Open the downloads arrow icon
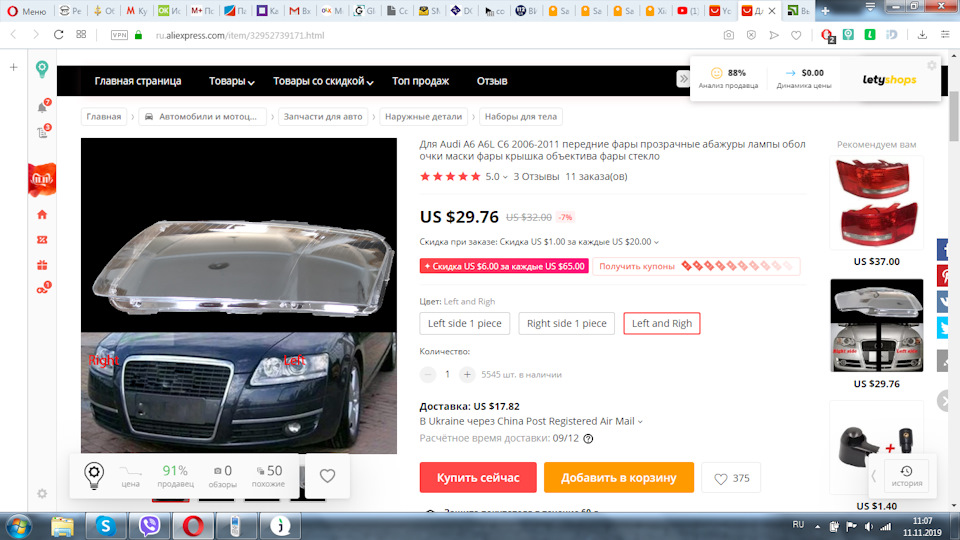This screenshot has height=540, width=960. (x=922, y=35)
